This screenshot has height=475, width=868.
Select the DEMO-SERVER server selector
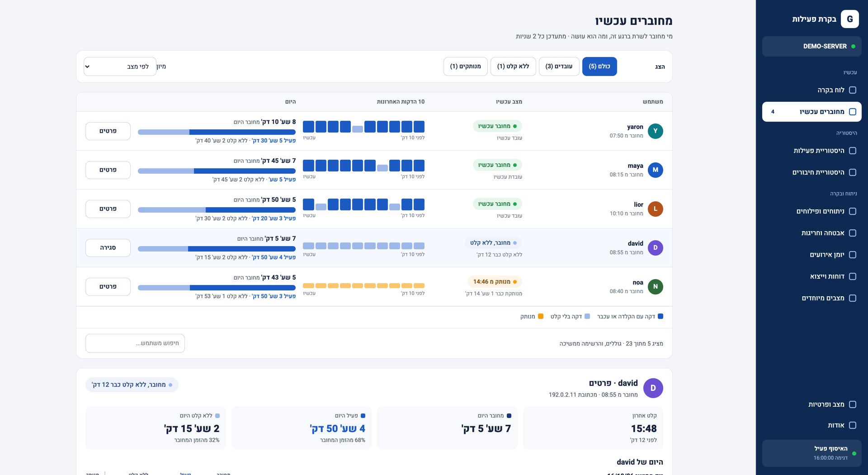coord(811,47)
